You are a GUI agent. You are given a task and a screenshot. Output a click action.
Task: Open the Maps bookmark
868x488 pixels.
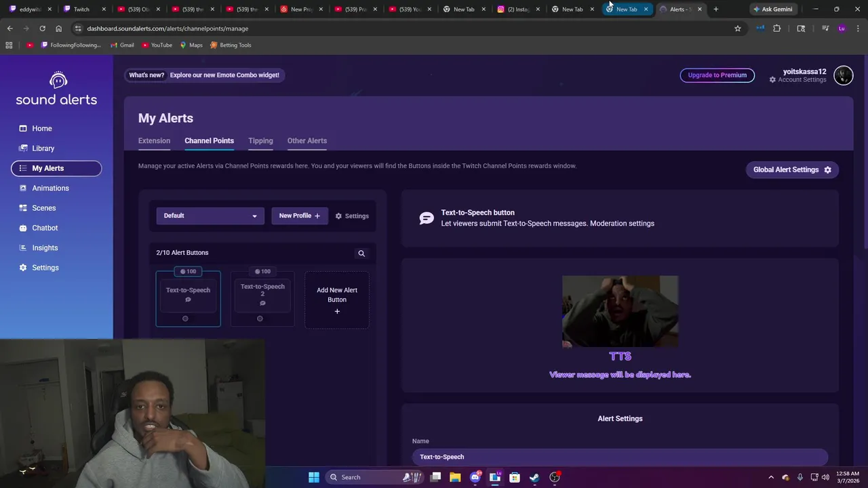(x=191, y=45)
